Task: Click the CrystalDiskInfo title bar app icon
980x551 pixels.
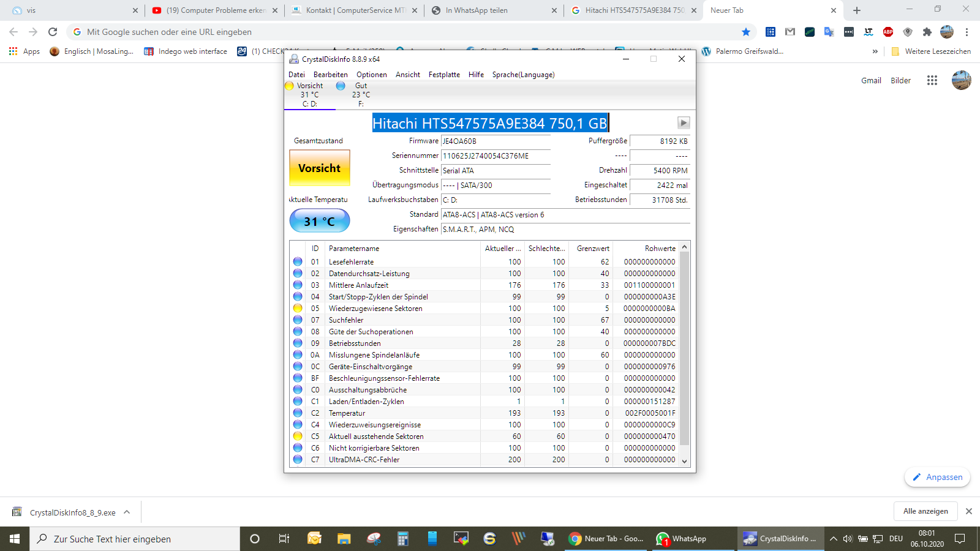Action: pyautogui.click(x=294, y=59)
